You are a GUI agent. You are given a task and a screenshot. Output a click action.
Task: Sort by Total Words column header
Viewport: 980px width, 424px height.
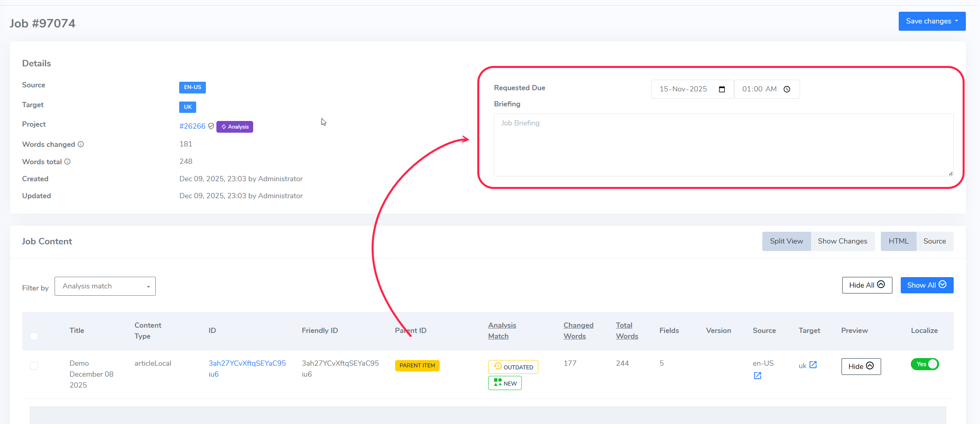click(627, 331)
